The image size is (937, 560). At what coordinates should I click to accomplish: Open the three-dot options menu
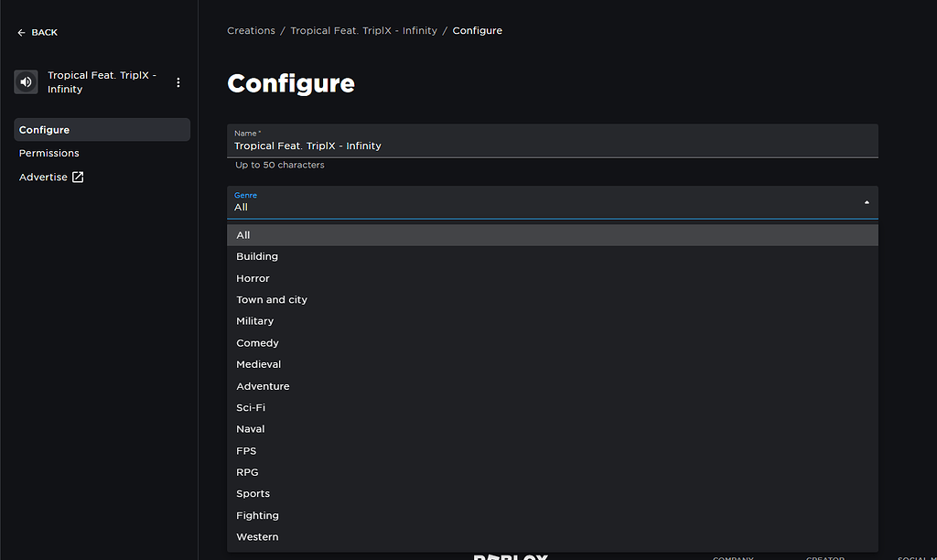click(178, 81)
